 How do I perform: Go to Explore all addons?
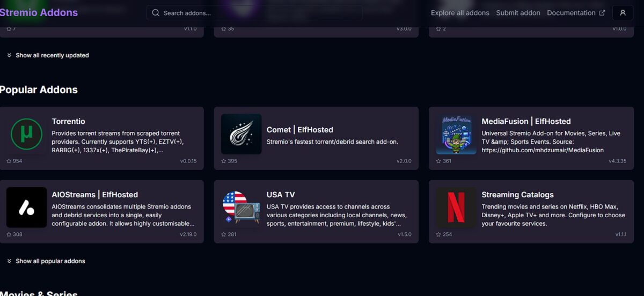coord(460,13)
